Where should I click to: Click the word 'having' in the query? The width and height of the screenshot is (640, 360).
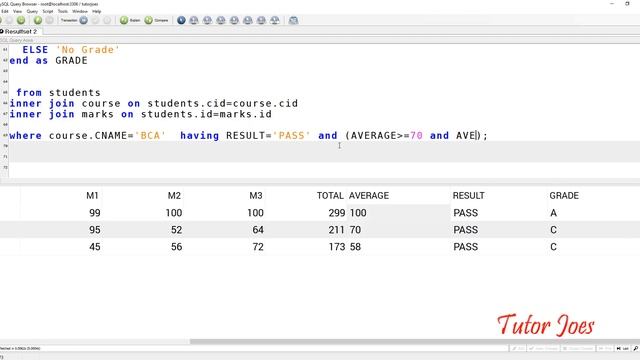199,136
